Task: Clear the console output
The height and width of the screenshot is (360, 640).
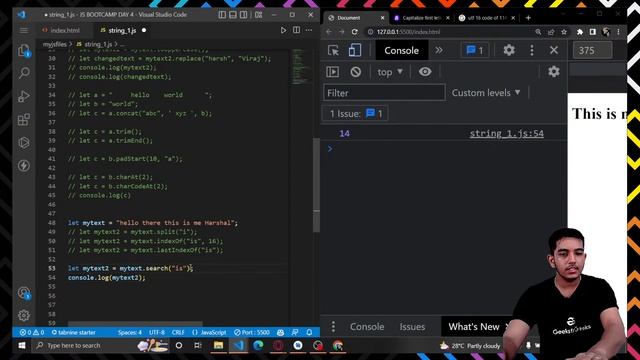Action: point(356,72)
